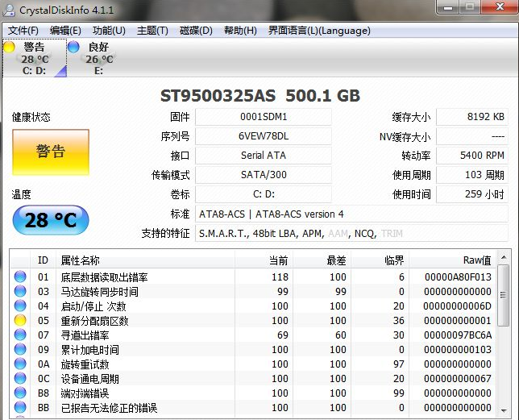Click the 28 °C temperature button
The width and height of the screenshot is (519, 420).
51,220
